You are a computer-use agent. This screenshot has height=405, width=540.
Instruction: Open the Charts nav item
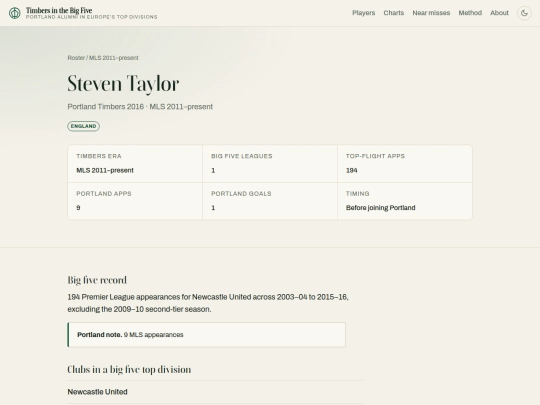click(394, 13)
